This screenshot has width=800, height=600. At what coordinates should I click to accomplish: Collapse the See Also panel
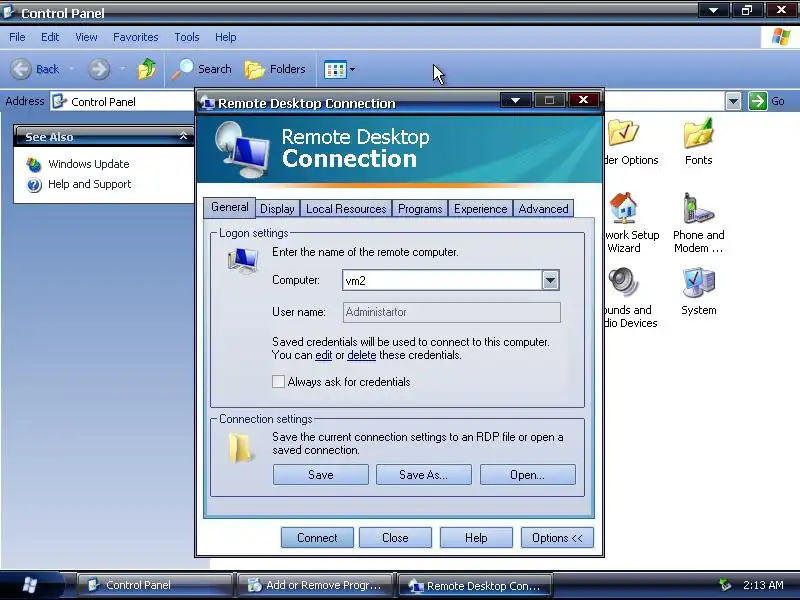(184, 136)
